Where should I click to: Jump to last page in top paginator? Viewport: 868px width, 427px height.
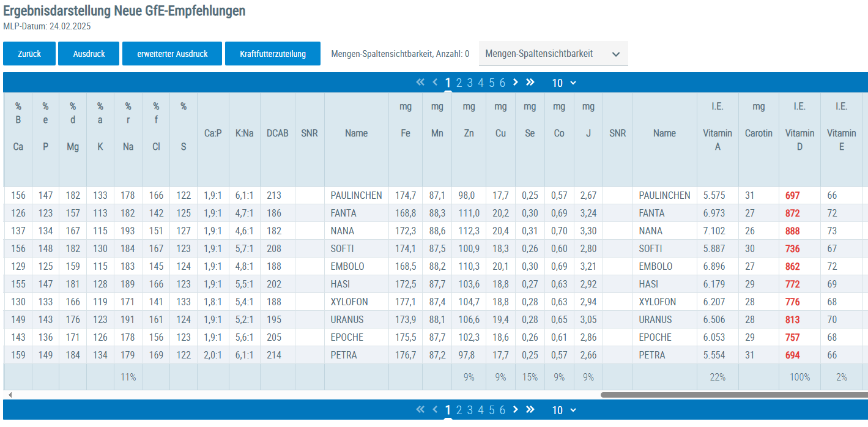click(x=530, y=83)
